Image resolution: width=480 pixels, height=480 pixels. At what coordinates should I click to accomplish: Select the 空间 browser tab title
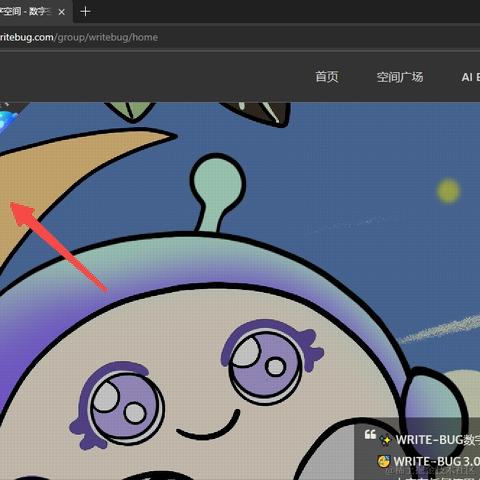point(26,12)
